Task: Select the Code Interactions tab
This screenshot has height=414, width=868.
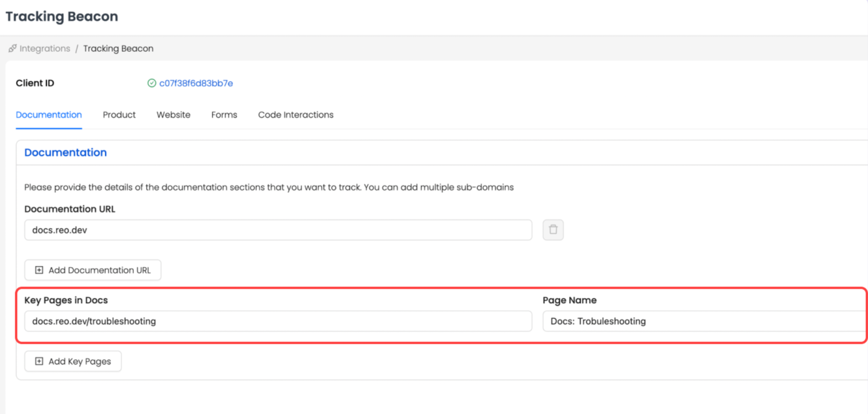Action: (x=295, y=115)
